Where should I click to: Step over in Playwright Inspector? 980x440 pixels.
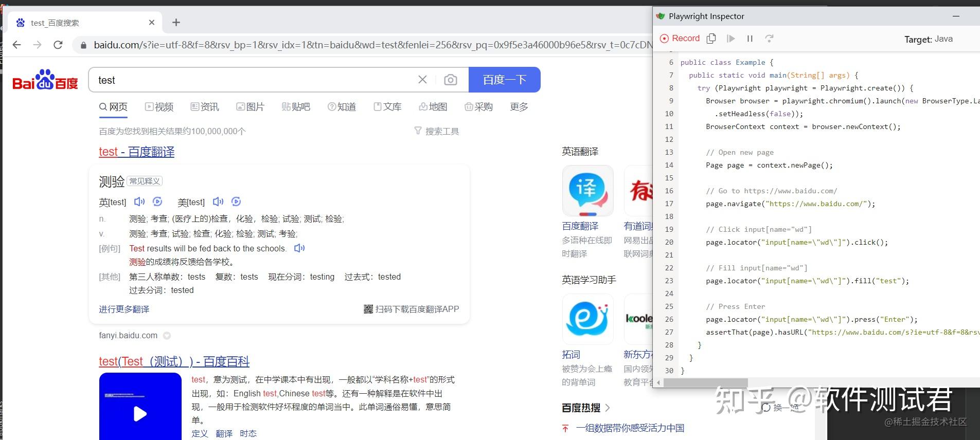point(769,38)
